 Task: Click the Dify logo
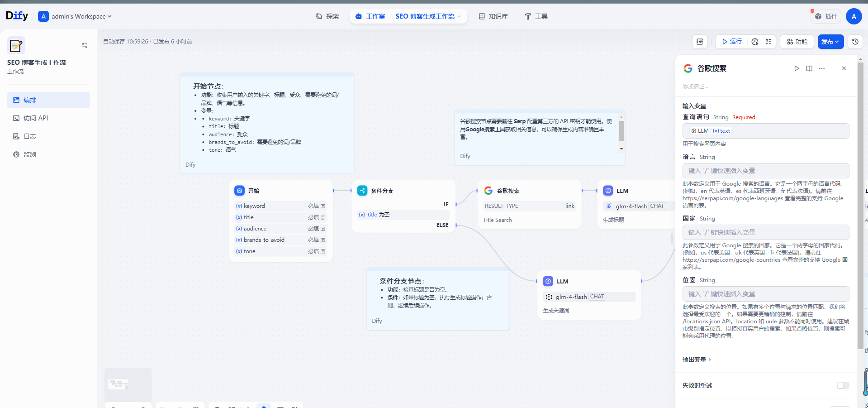[17, 16]
